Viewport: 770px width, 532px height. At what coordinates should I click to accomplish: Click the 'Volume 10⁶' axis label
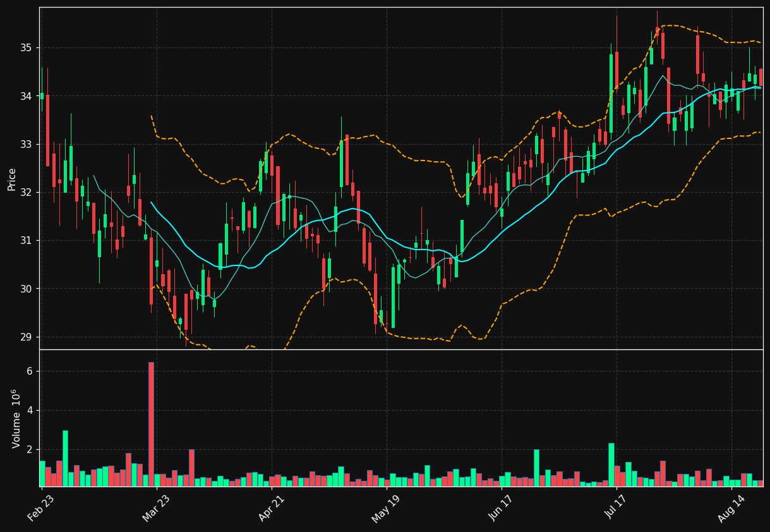click(16, 418)
